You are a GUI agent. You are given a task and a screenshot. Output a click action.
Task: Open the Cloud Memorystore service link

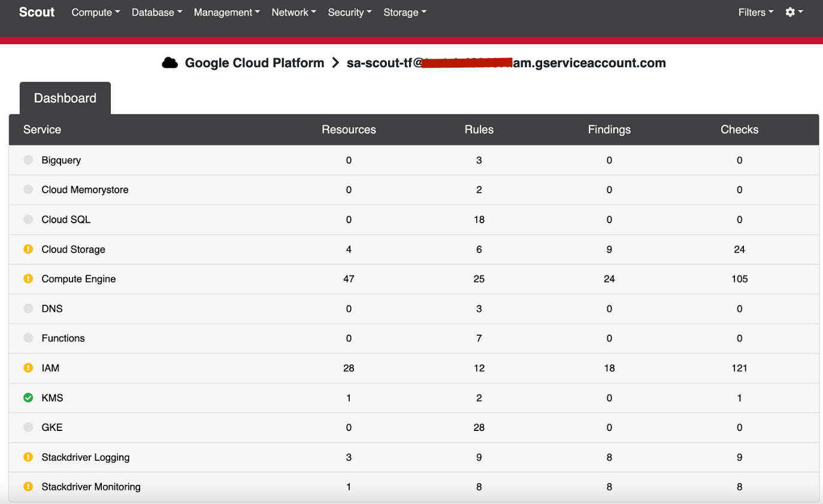tap(85, 190)
